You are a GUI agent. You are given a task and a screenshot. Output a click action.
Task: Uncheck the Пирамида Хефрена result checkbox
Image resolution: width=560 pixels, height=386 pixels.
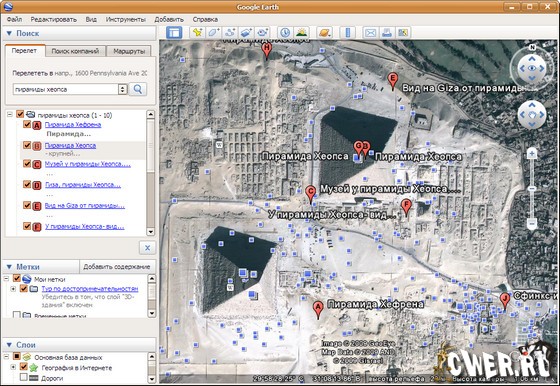[27, 124]
